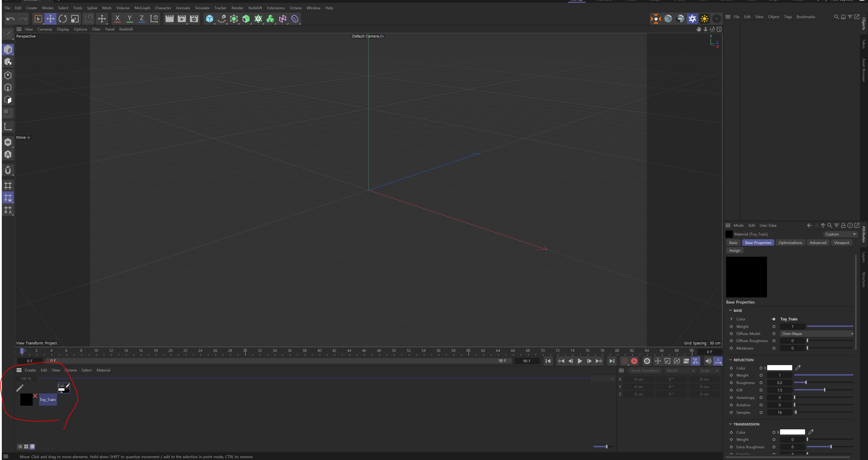This screenshot has width=868, height=460.
Task: Toggle Y axis lock
Action: pyautogui.click(x=129, y=19)
